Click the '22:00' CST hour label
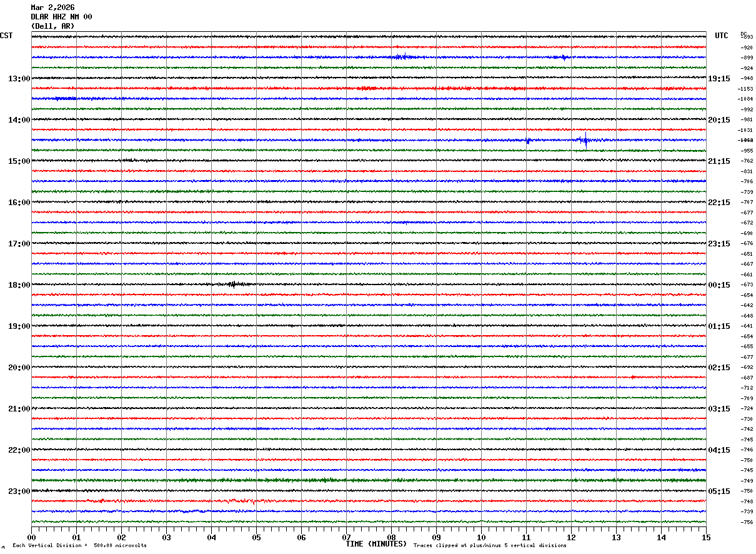This screenshot has height=554, width=756. click(x=19, y=450)
